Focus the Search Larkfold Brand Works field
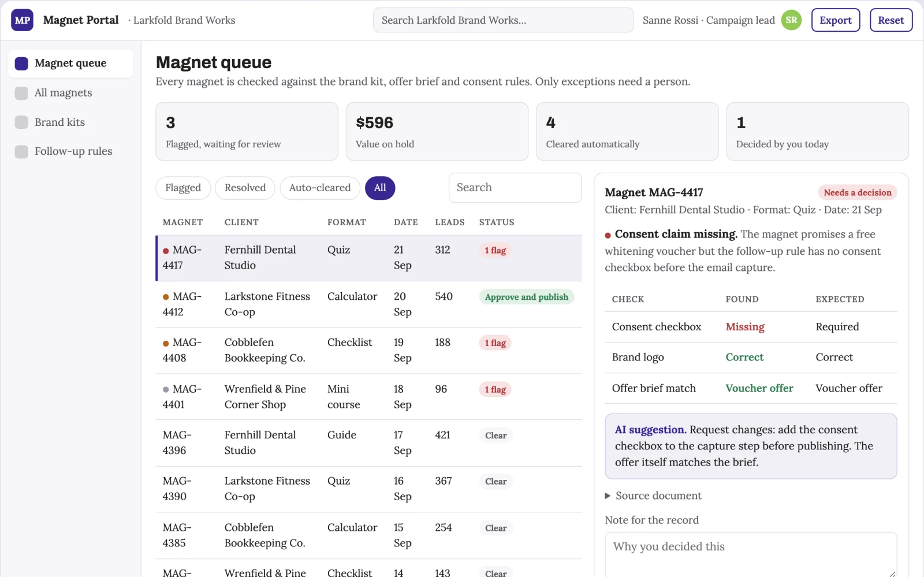 click(503, 20)
